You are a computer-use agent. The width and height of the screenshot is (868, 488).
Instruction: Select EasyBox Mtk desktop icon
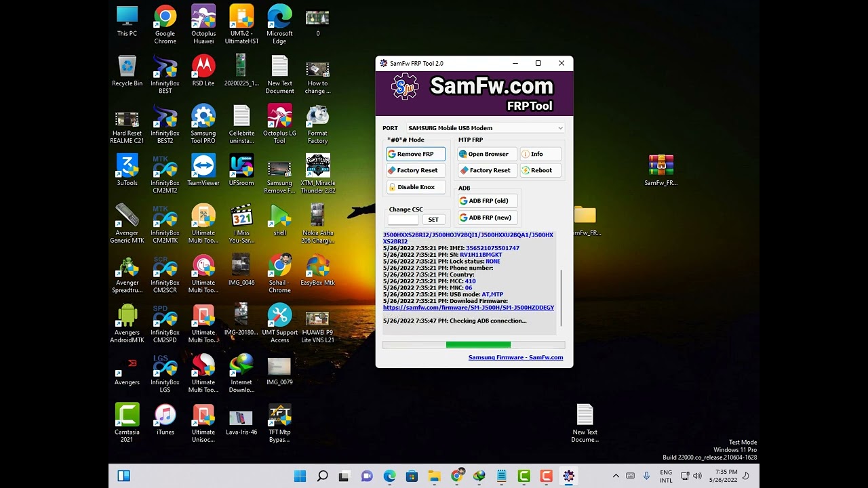[317, 271]
